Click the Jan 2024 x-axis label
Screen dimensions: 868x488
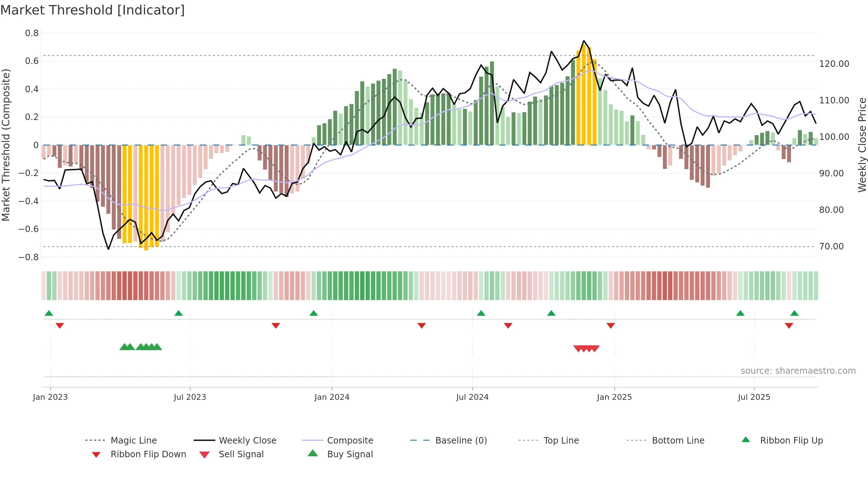coord(332,397)
